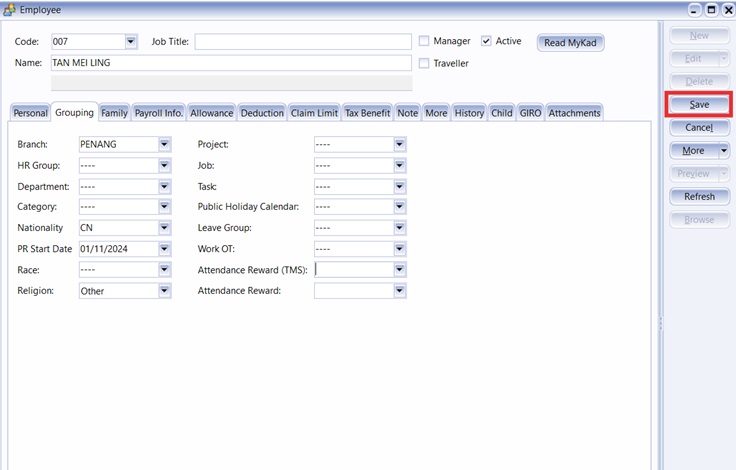
Task: Click the Name field with TAN MEI LING
Action: (230, 63)
